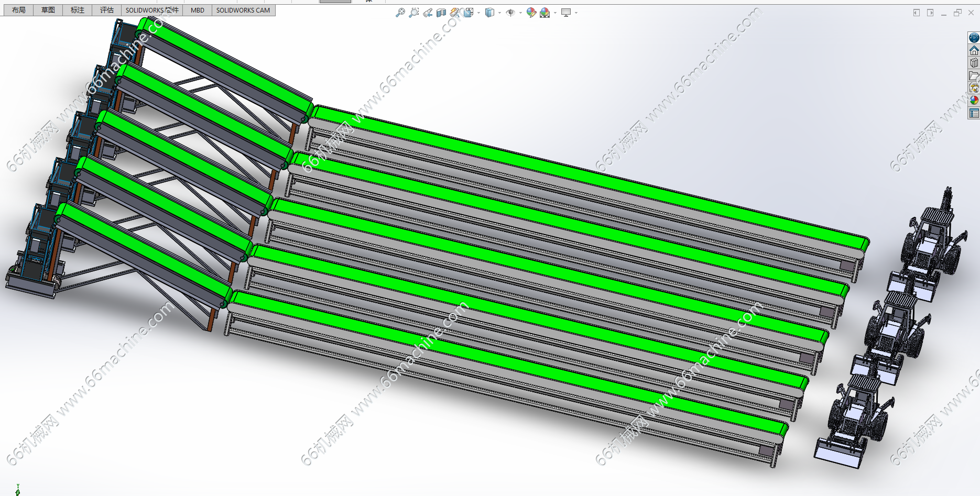Open the Edit Appearance color tool

pos(531,13)
